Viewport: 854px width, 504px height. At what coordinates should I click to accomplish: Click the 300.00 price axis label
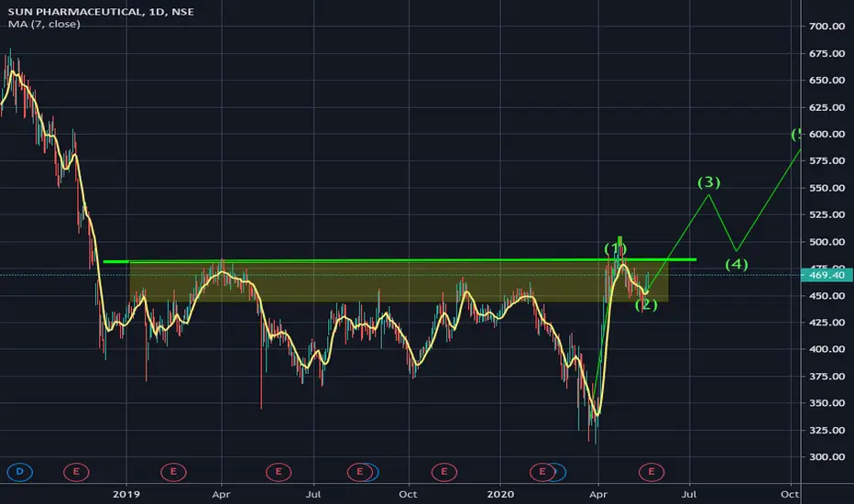pos(827,457)
